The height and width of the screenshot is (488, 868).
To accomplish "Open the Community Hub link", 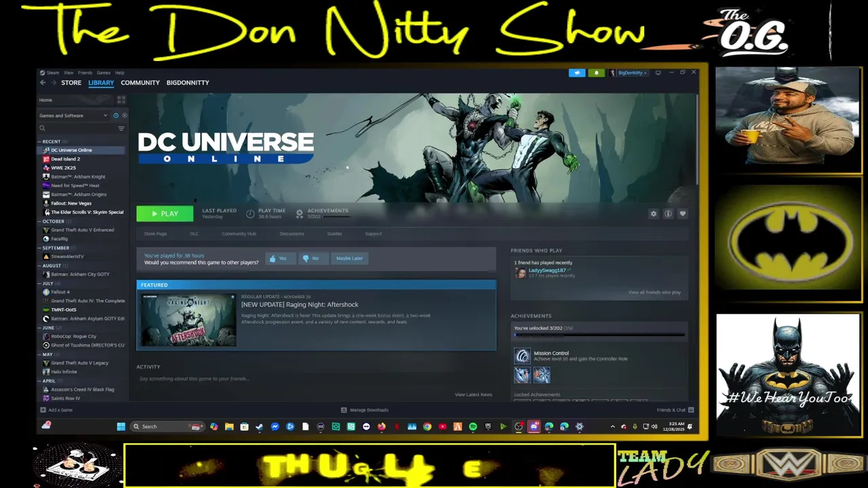I will click(239, 234).
